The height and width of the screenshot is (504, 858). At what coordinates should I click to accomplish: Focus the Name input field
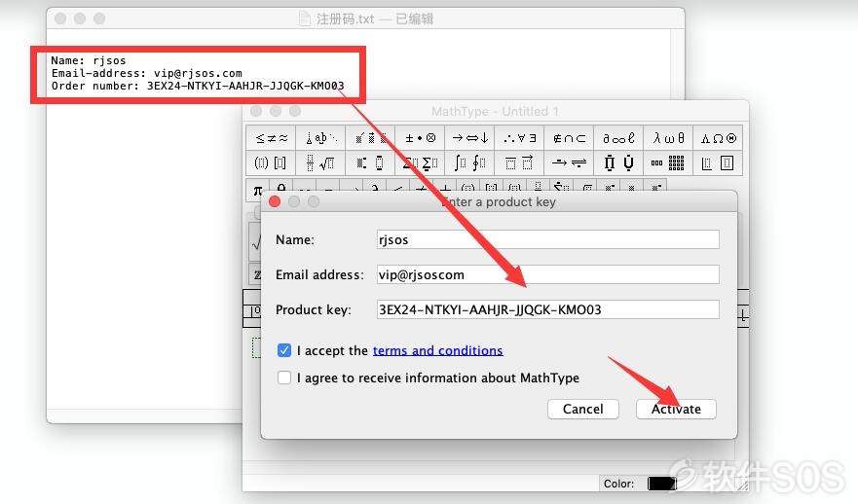547,239
